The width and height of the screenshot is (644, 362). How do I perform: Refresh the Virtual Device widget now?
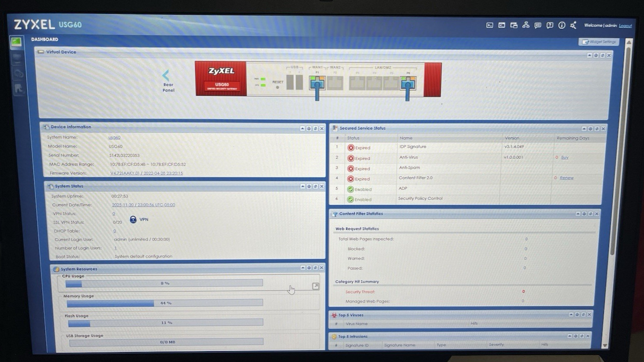[602, 55]
